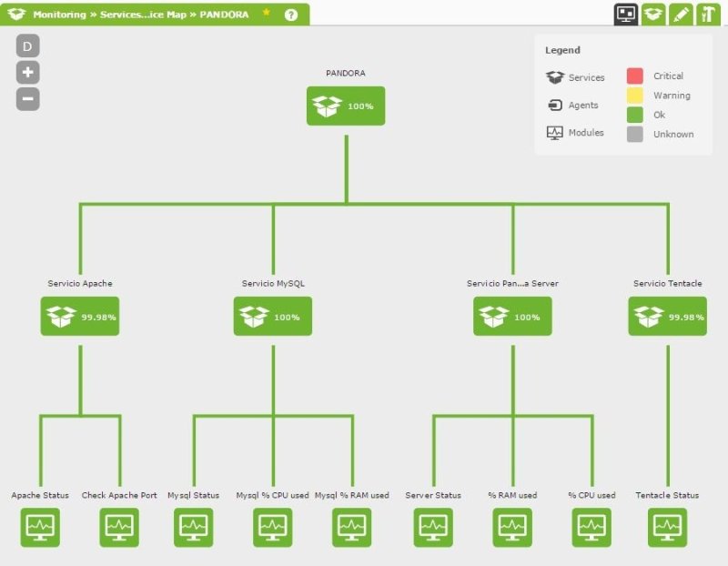Click the Servicio Tentacle label
The height and width of the screenshot is (566, 728).
[668, 283]
